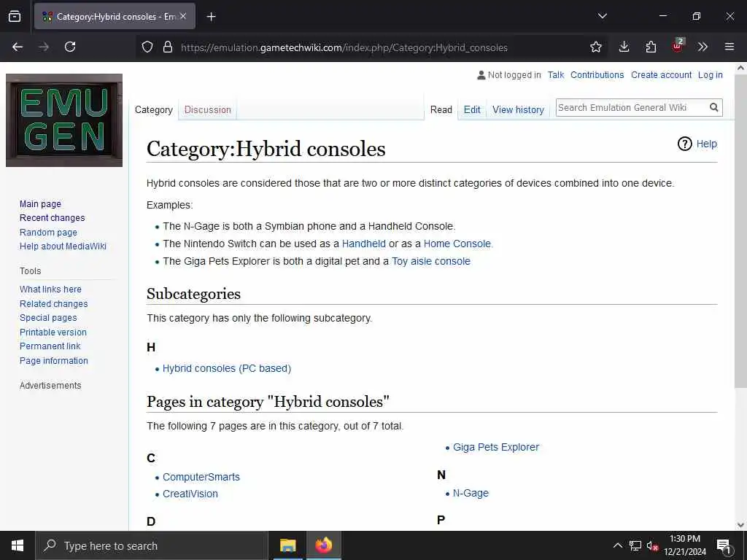
Task: Click the search magnifier button
Action: click(x=713, y=108)
